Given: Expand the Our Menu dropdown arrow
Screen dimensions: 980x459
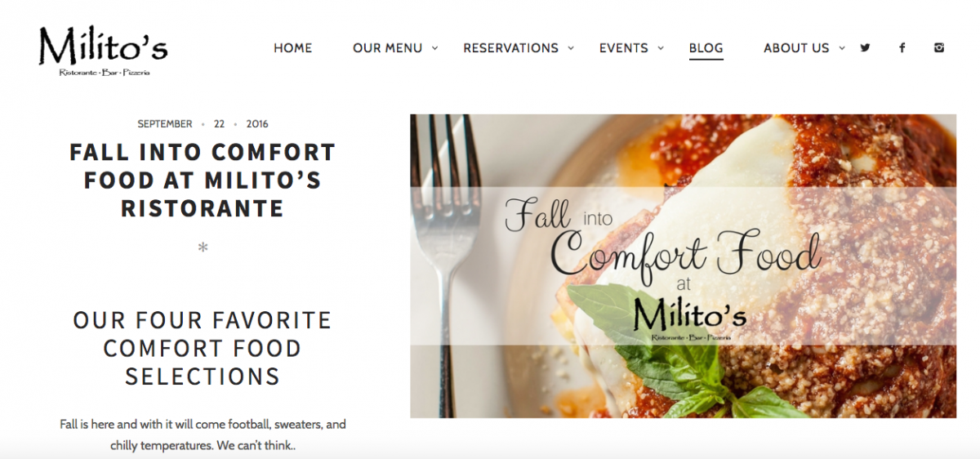Looking at the screenshot, I should coord(435,48).
